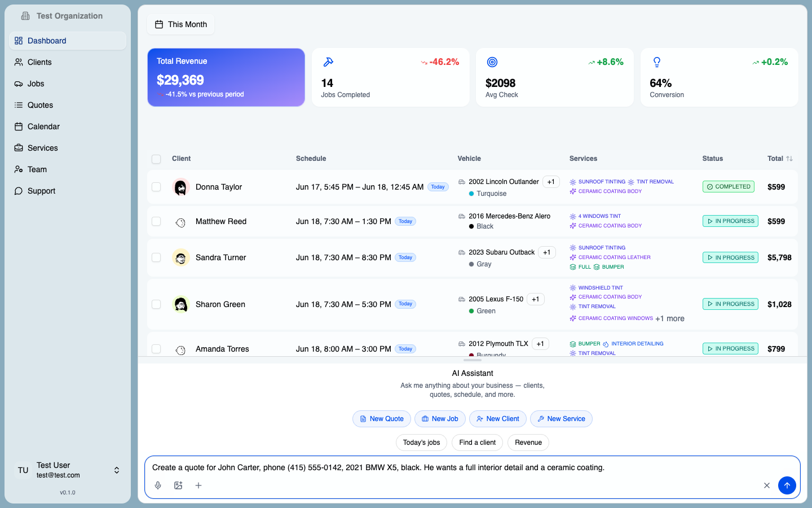Open the Dashboard page in sidebar
This screenshot has height=508, width=812.
(68, 41)
